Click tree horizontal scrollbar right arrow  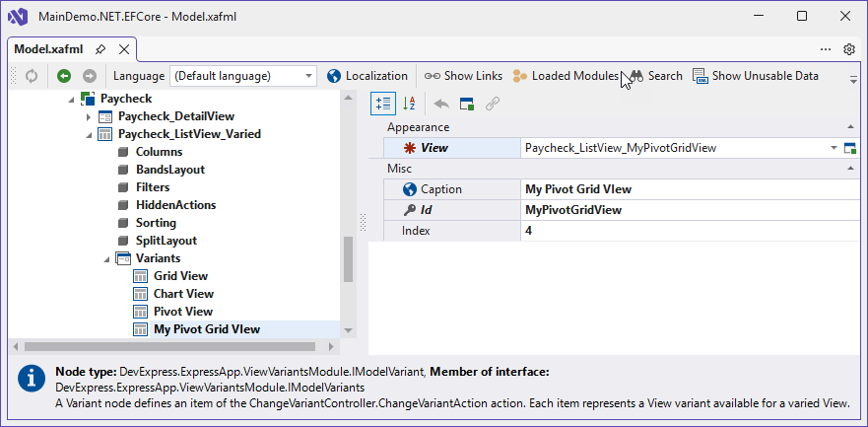point(331,347)
